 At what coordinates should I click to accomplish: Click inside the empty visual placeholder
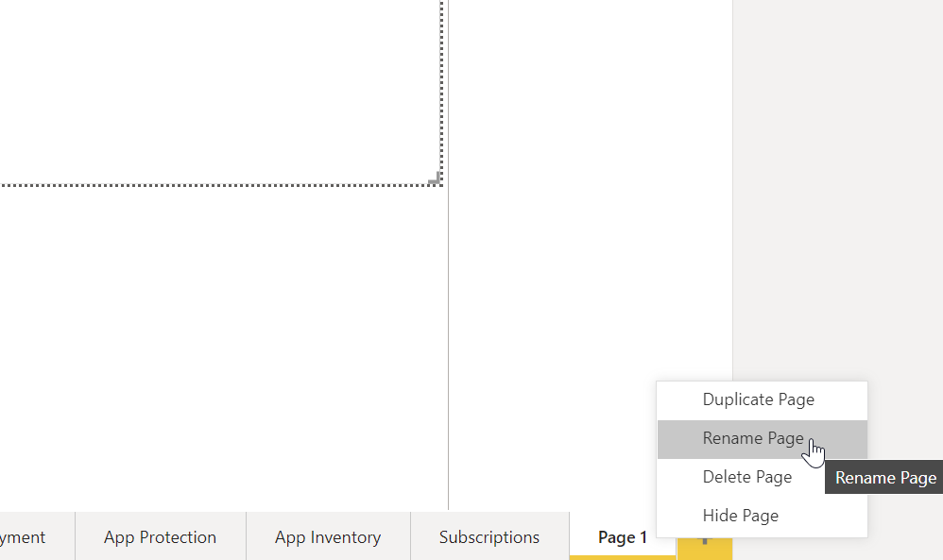pyautogui.click(x=217, y=94)
